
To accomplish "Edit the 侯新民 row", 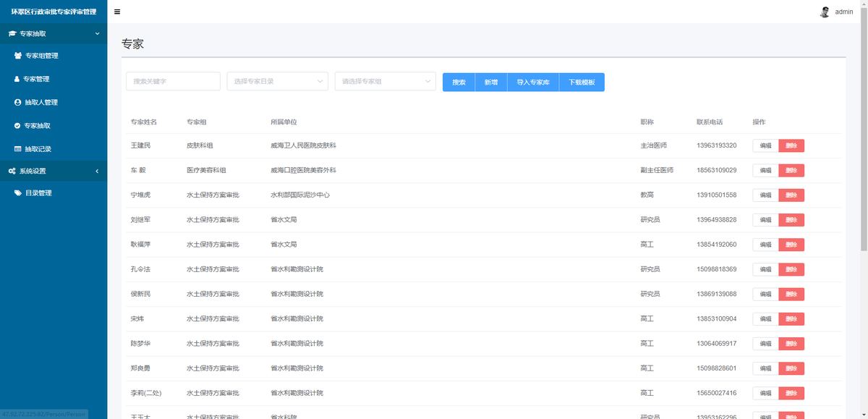I will (x=765, y=294).
